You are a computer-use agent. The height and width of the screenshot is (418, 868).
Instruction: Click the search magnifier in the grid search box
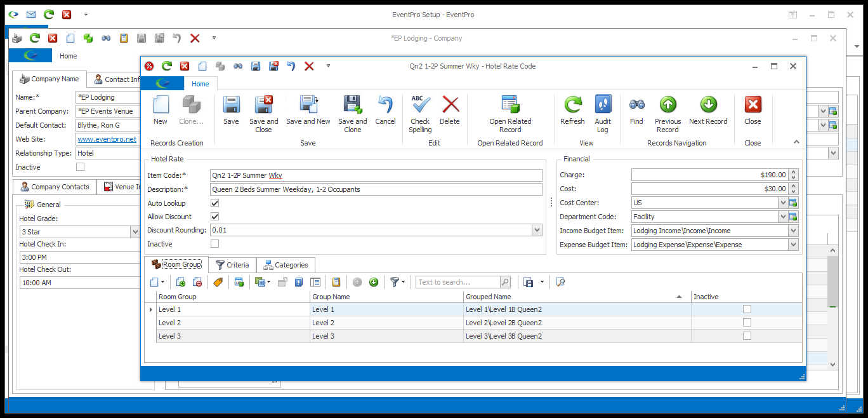tap(505, 282)
